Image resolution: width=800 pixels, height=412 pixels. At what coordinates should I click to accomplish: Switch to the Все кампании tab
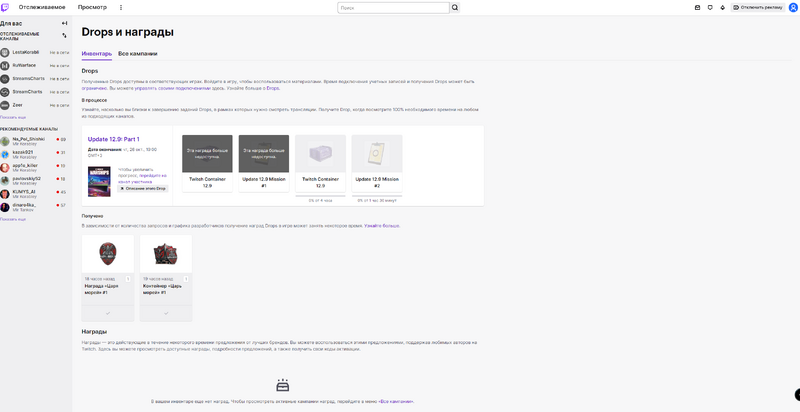click(x=137, y=53)
